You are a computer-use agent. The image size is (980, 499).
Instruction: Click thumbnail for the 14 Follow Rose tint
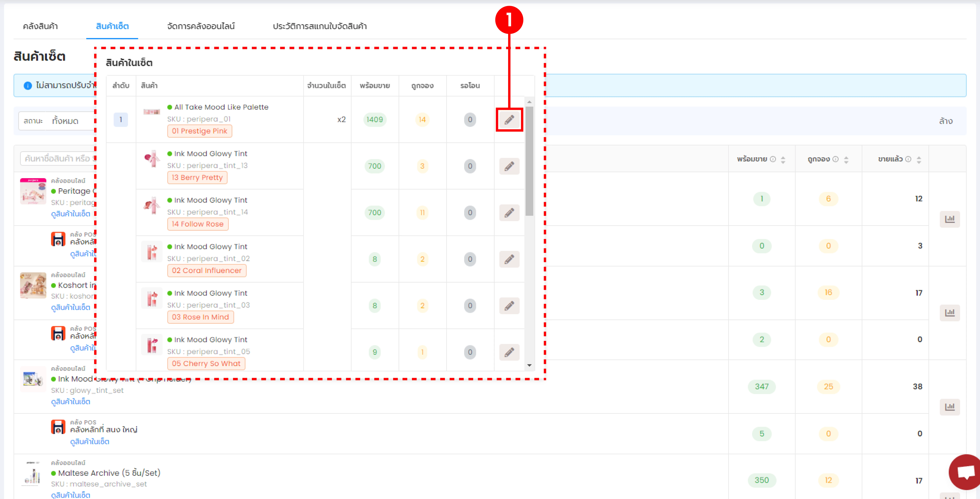coord(152,205)
